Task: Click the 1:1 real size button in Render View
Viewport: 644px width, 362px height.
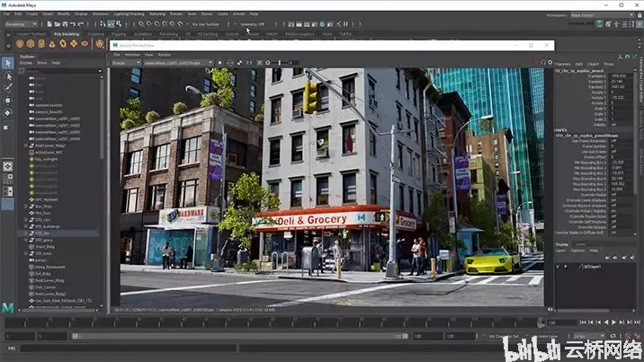Action: pyautogui.click(x=249, y=63)
